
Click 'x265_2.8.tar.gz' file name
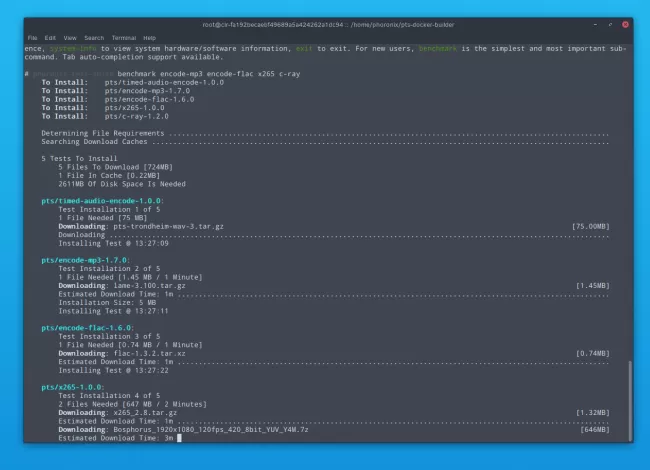tap(145, 413)
